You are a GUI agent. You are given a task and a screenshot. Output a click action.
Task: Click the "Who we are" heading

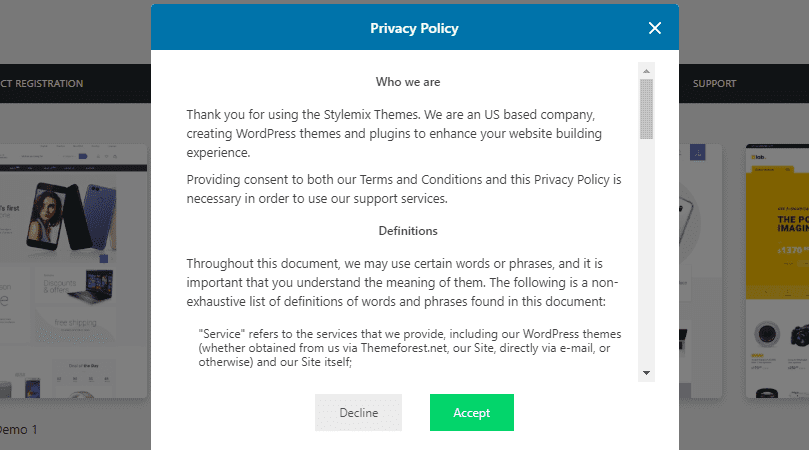tap(408, 82)
